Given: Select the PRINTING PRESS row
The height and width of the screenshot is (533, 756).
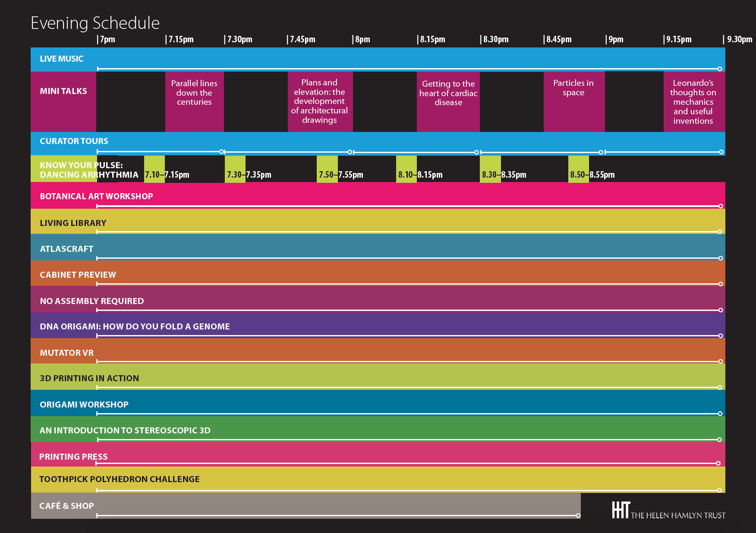Looking at the screenshot, I should coord(378,455).
